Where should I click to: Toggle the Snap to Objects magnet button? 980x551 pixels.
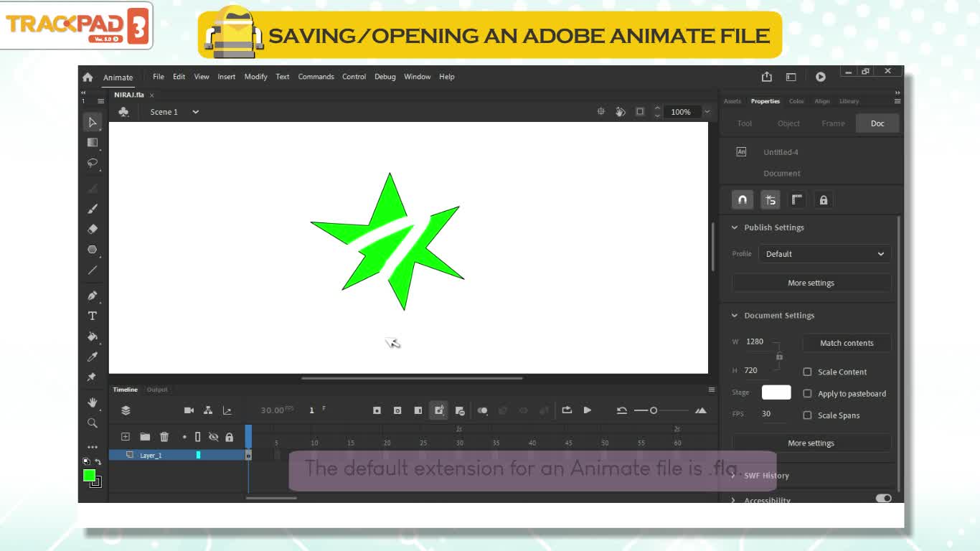[x=743, y=200]
